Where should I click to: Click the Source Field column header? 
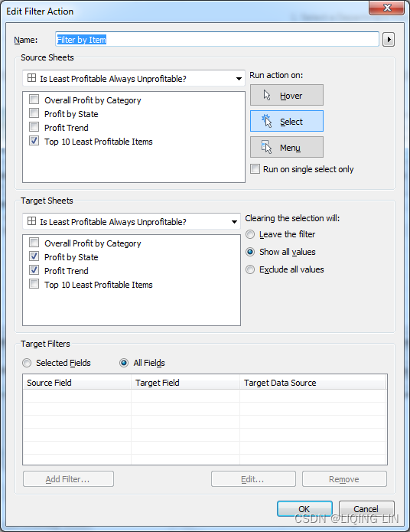(77, 383)
